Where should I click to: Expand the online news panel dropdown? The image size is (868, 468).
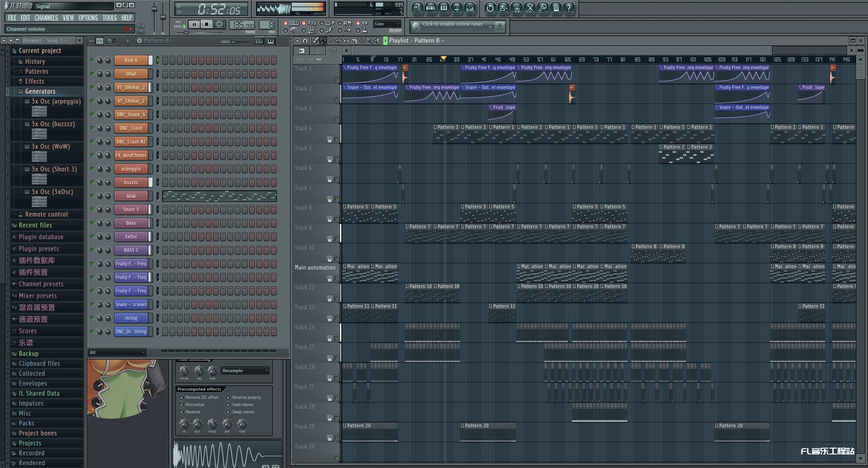[490, 27]
